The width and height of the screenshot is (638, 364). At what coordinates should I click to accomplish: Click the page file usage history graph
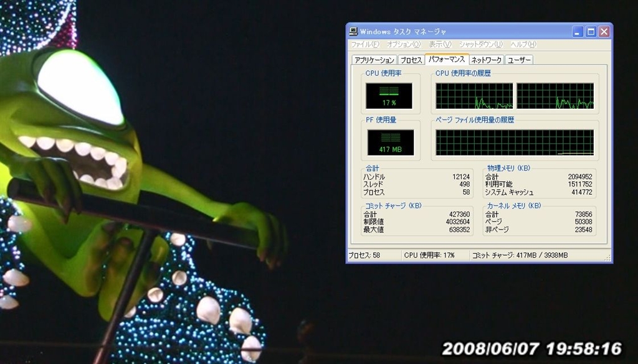[x=515, y=142]
